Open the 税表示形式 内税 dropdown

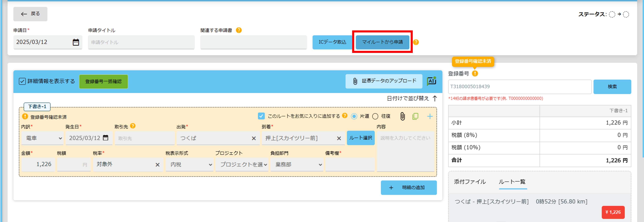tap(189, 165)
